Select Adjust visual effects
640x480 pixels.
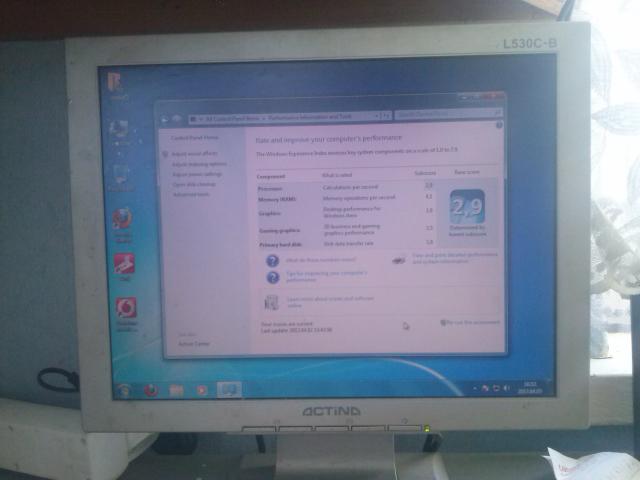point(194,154)
